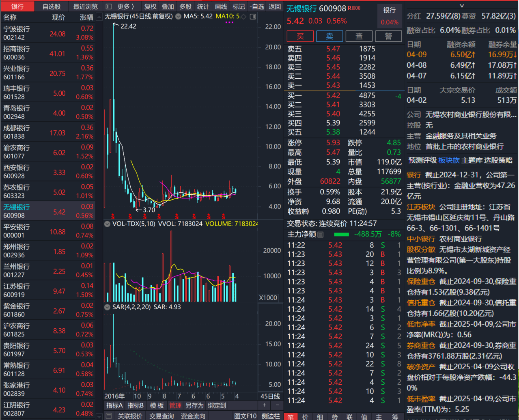Select 管理 tab in red
Screen dimensions: 519x420
pyautogui.click(x=175, y=405)
